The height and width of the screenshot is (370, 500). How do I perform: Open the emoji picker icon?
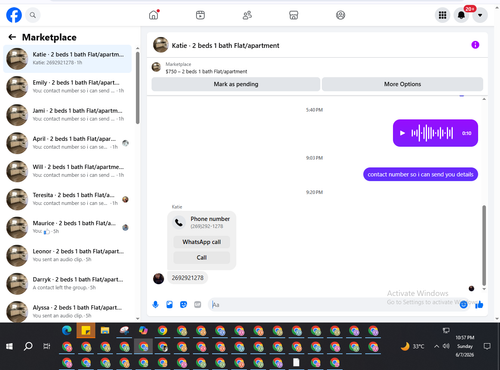(x=464, y=304)
